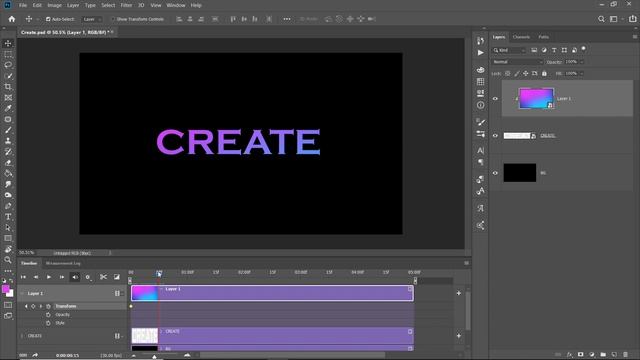
Task: Switch to the Measurement Log tab
Action: coord(63,263)
